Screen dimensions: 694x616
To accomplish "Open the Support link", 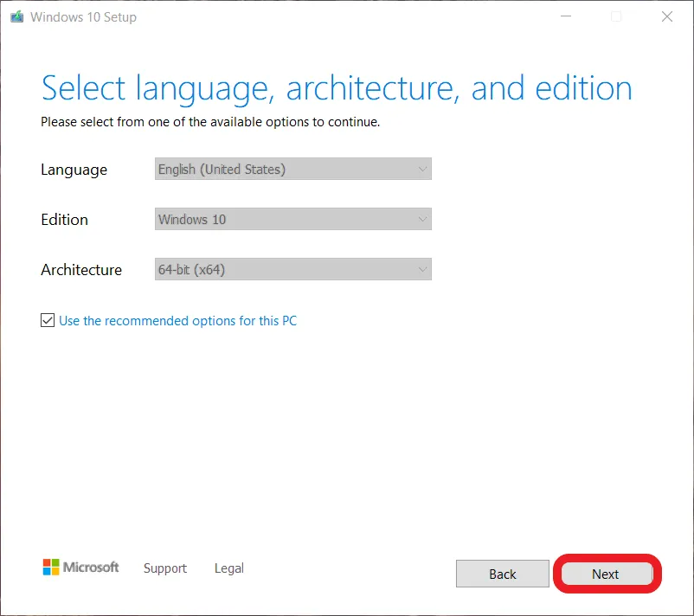I will [x=164, y=568].
